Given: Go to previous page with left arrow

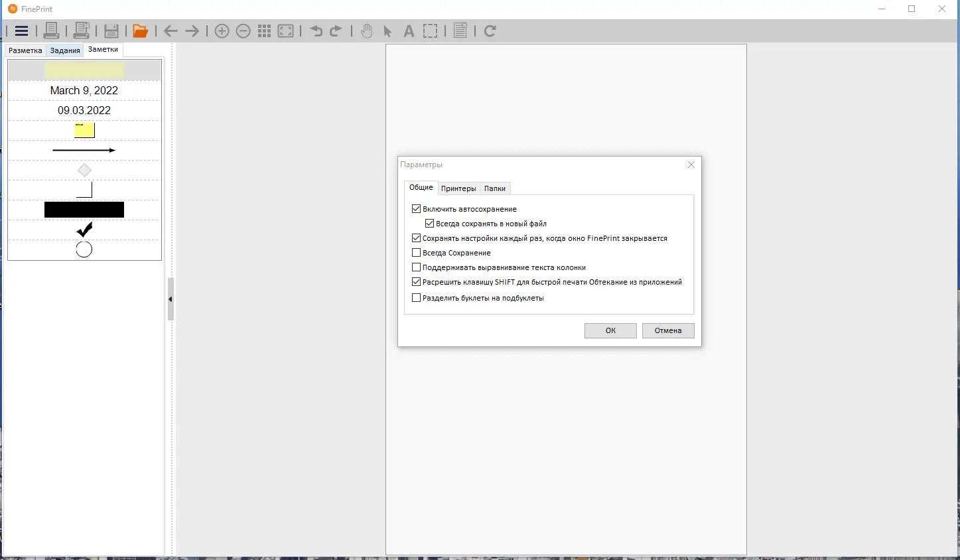Looking at the screenshot, I should pyautogui.click(x=171, y=31).
